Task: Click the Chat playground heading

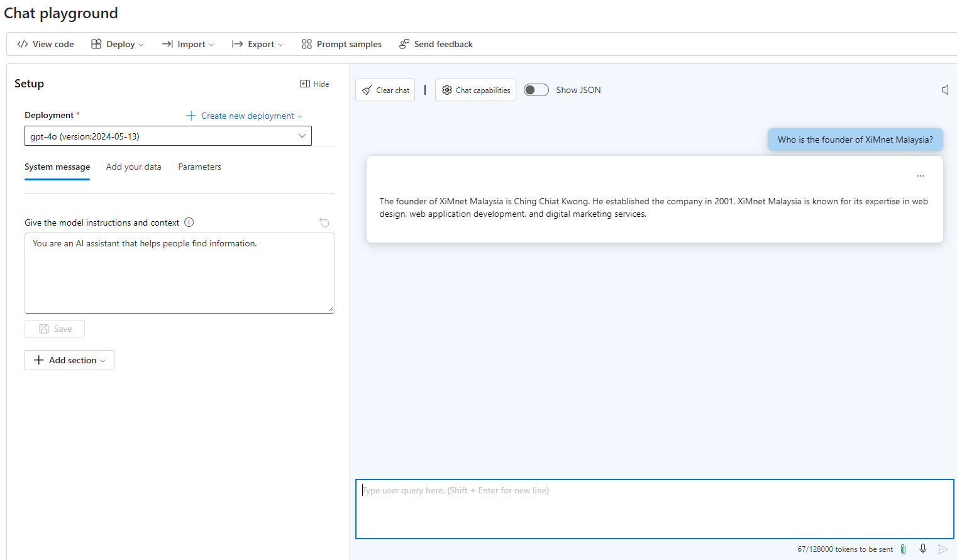Action: [61, 13]
